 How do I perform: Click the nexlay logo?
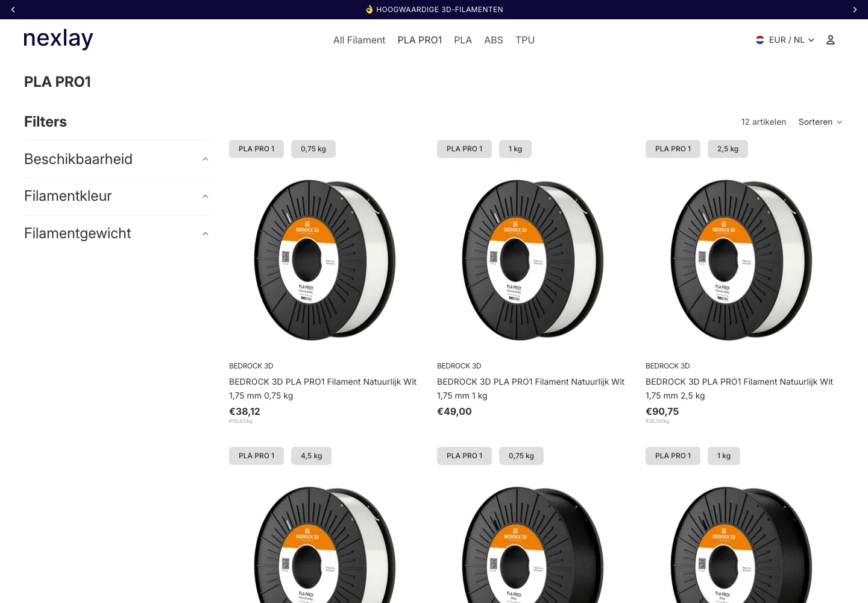pos(58,39)
